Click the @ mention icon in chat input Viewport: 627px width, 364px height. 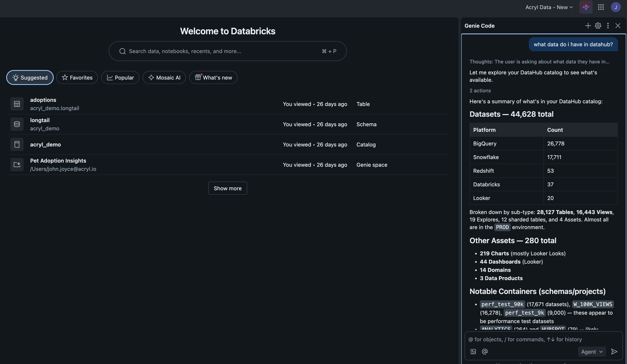click(485, 352)
